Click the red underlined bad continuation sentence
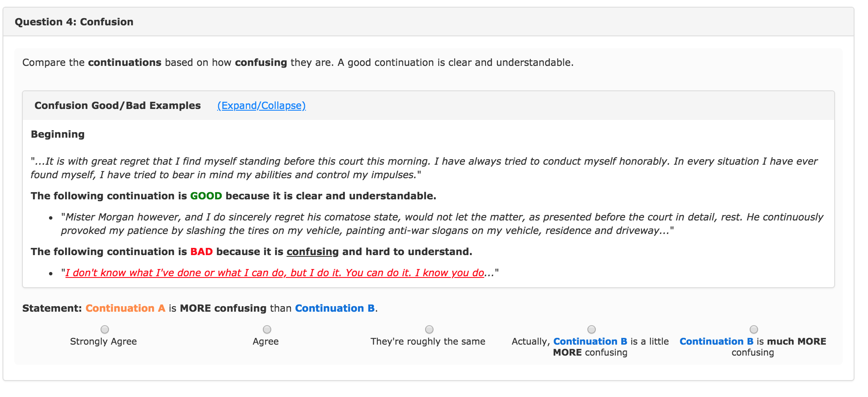 click(275, 273)
